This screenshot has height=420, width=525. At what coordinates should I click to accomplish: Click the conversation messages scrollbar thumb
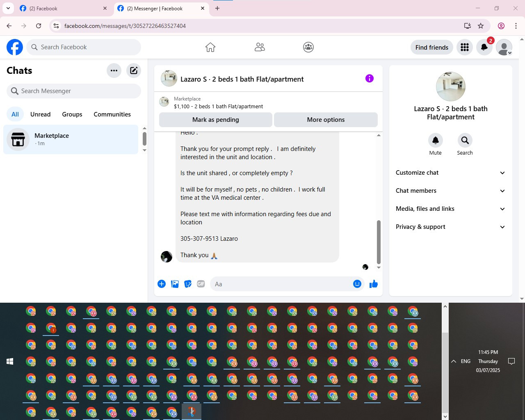click(379, 242)
